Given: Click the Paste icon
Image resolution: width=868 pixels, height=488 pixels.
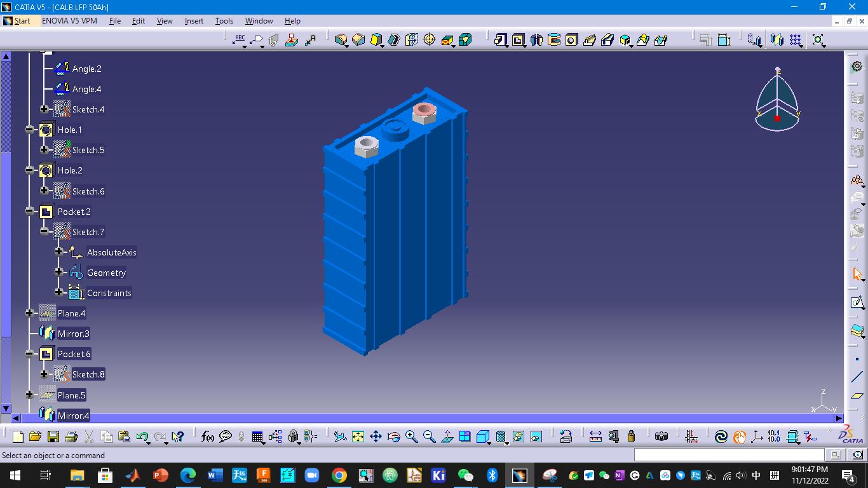Looking at the screenshot, I should point(125,437).
